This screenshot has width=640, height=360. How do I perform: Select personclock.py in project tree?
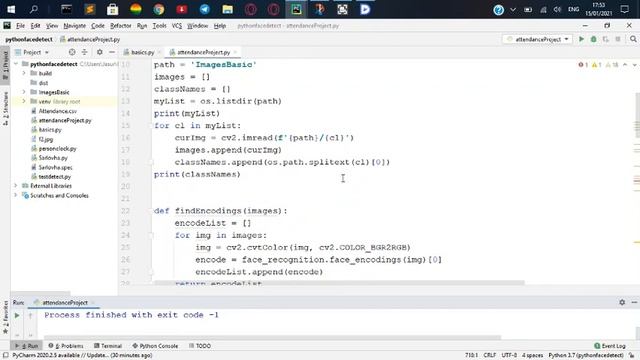pos(58,149)
